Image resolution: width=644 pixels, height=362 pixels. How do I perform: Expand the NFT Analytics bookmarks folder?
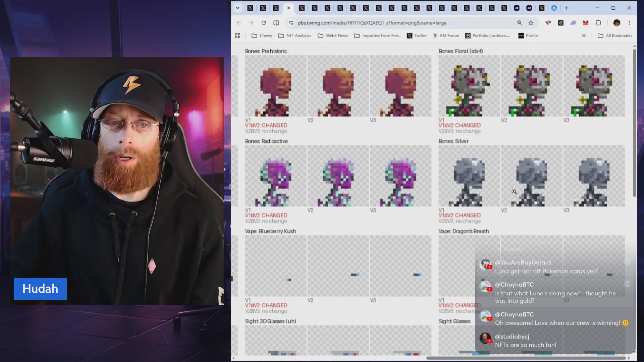(295, 36)
